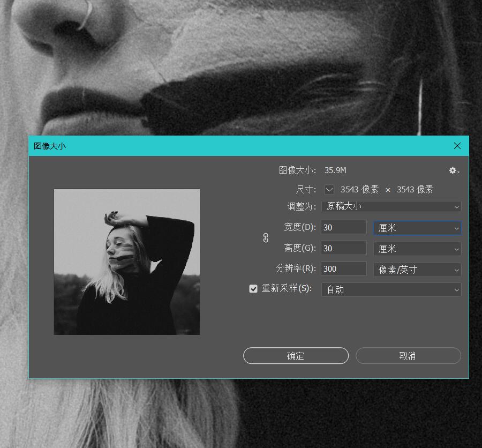Click the 高度(G) label text
Viewport: 482px width, 448px height.
(300, 248)
